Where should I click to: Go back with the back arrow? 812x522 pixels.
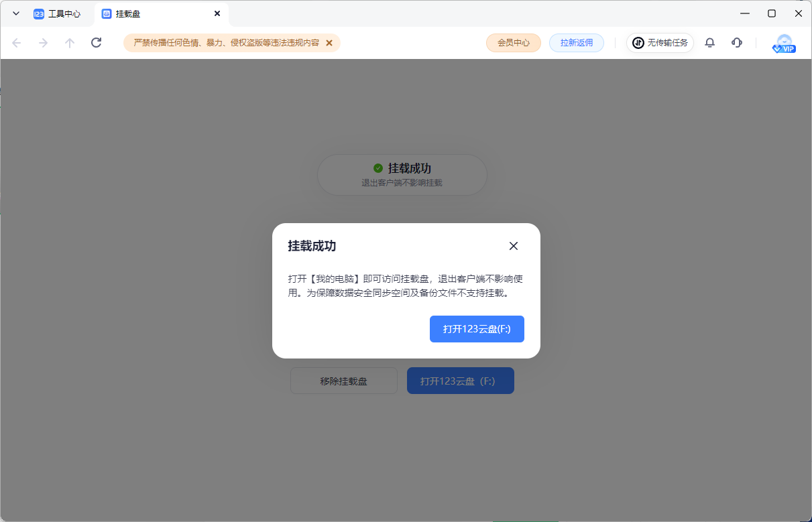pyautogui.click(x=17, y=43)
